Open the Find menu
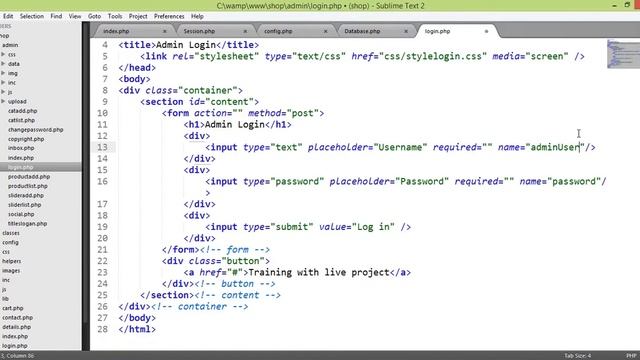640x360 pixels. coord(56,16)
